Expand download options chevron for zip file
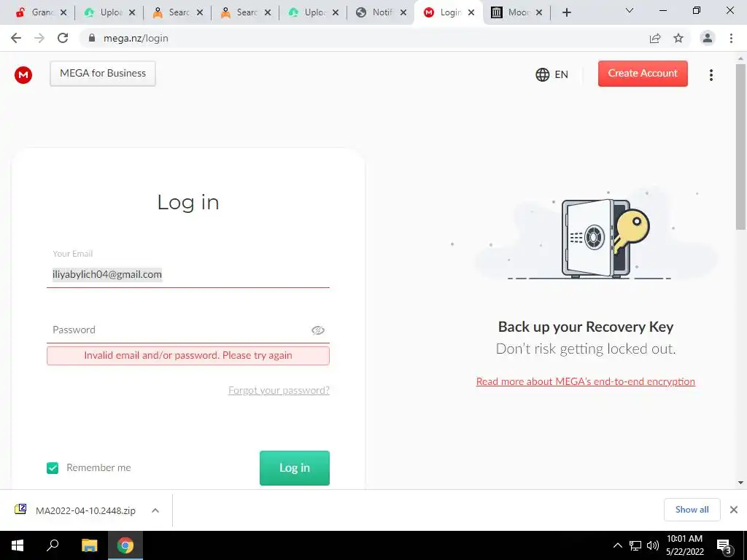 point(155,510)
